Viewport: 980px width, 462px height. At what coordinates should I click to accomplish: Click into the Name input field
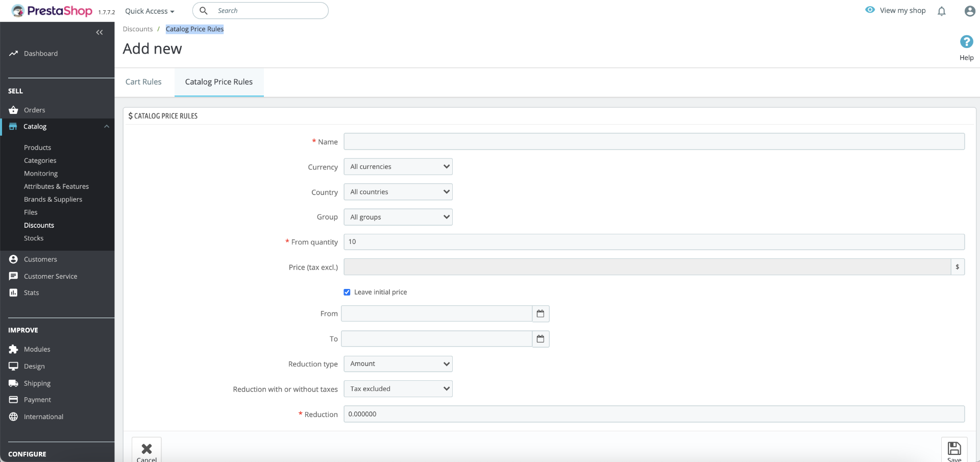[x=654, y=141]
